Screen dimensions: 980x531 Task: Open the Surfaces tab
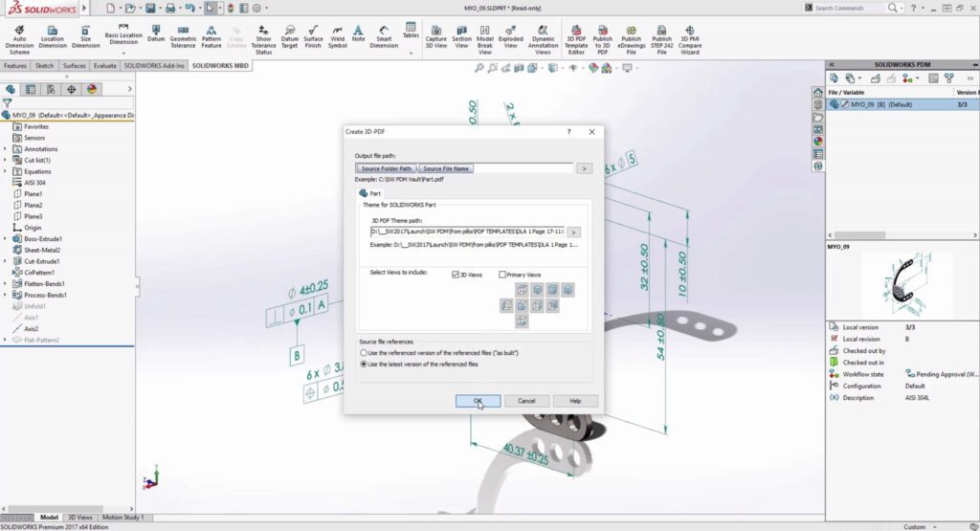[75, 66]
